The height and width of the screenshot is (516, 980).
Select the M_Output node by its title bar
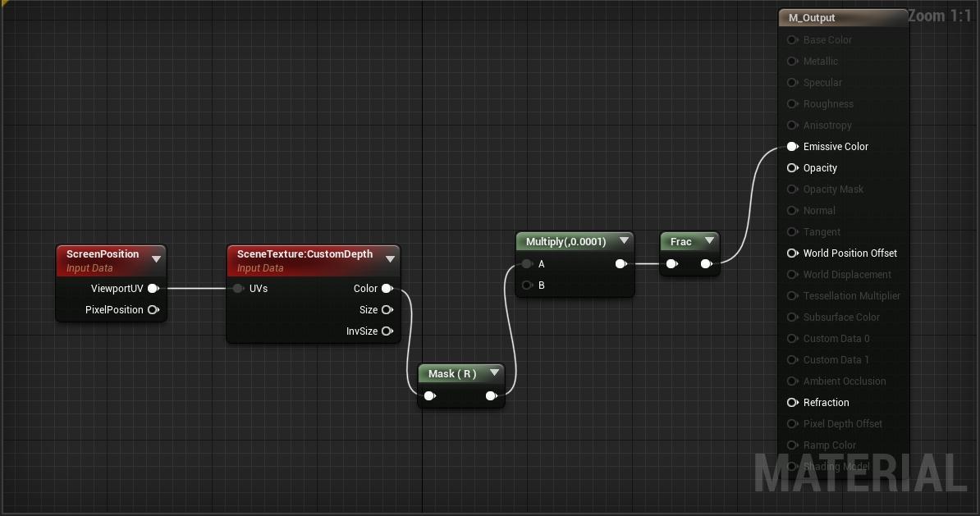837,17
